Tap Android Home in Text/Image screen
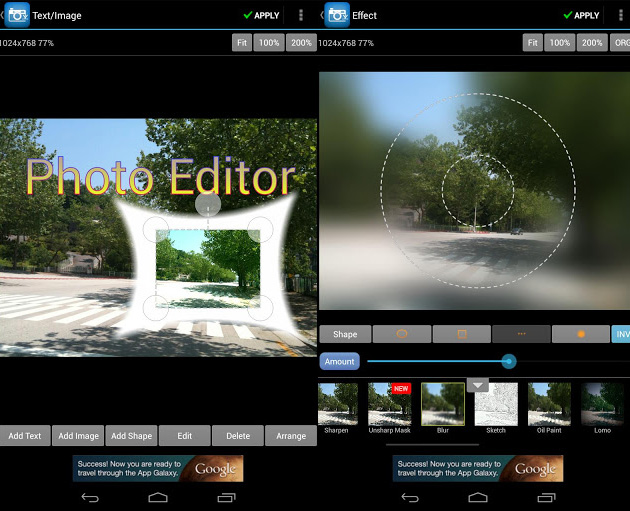Viewport: 630px width, 511px height. point(158,497)
